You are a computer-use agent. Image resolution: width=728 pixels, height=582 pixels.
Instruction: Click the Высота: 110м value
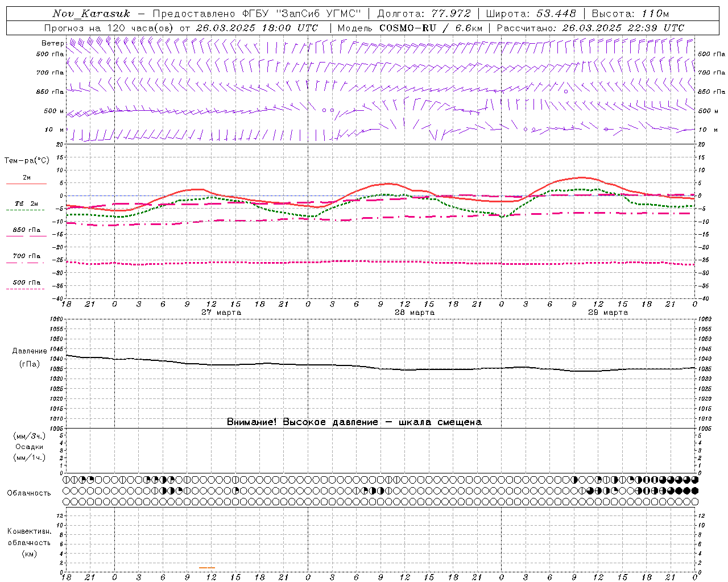click(630, 14)
